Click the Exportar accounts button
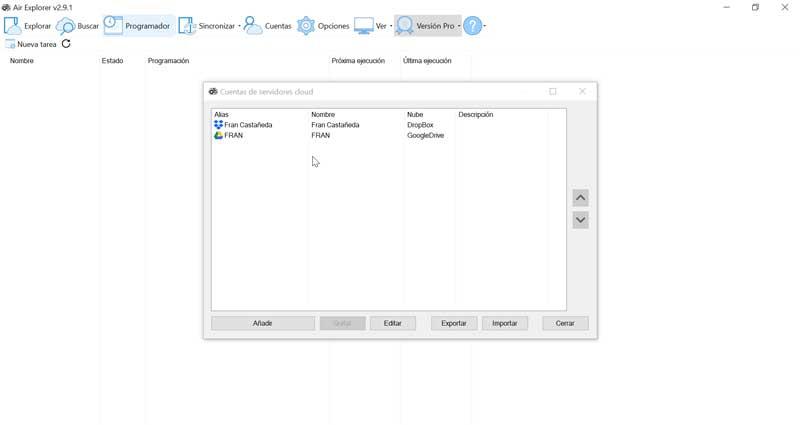 coord(454,323)
